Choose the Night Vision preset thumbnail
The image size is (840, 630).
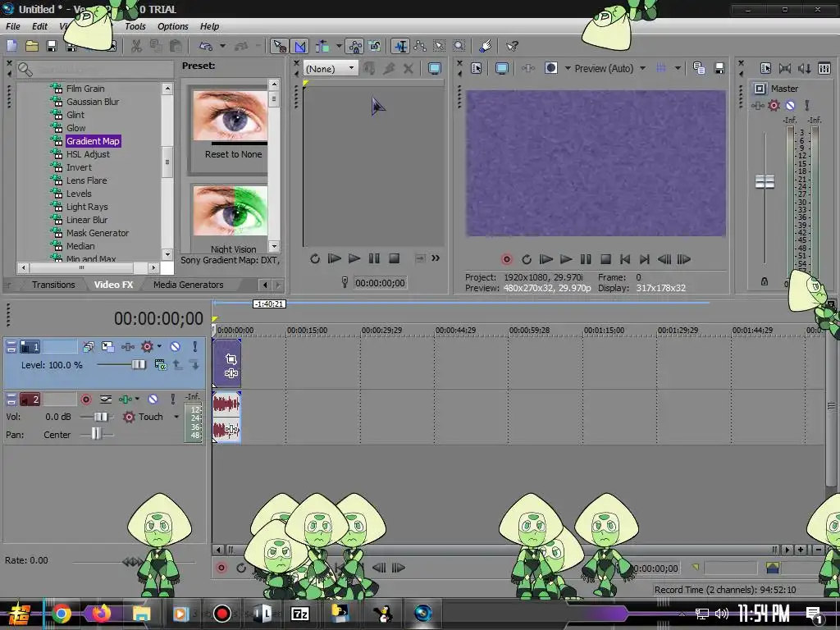(x=231, y=211)
